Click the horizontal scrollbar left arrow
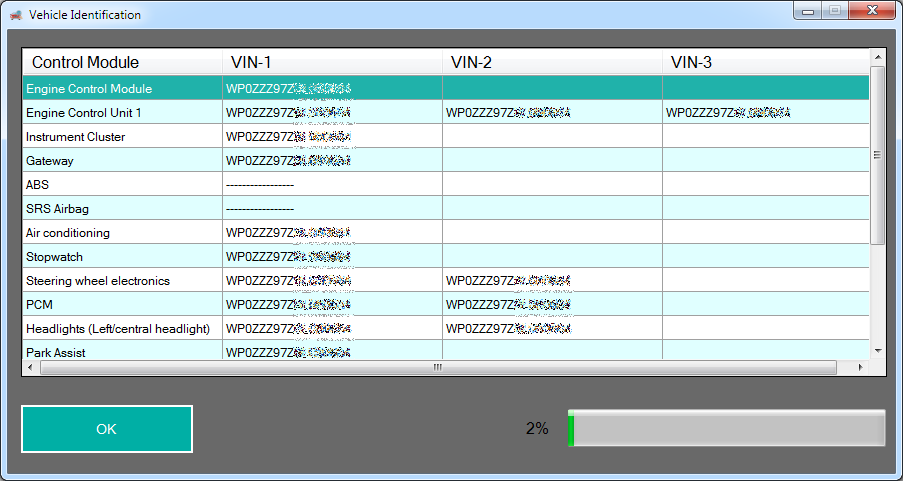 (30, 367)
